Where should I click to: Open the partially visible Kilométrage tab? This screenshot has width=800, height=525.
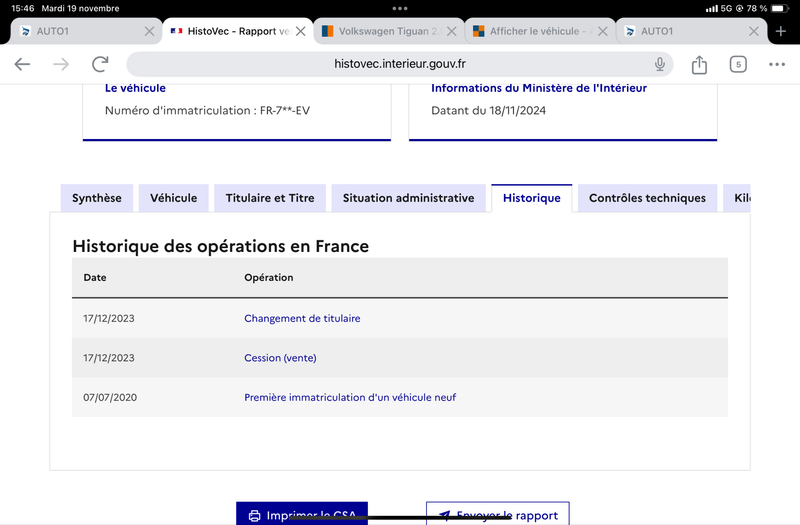click(x=737, y=198)
